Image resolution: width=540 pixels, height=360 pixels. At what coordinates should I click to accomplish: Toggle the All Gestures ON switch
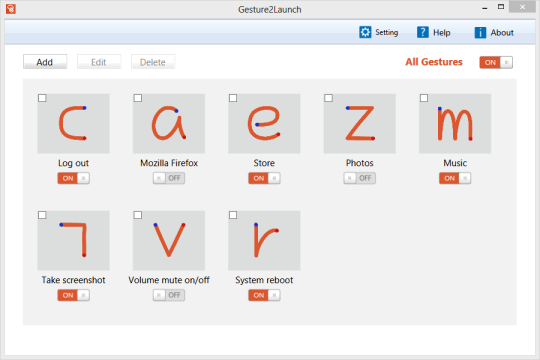click(x=496, y=62)
